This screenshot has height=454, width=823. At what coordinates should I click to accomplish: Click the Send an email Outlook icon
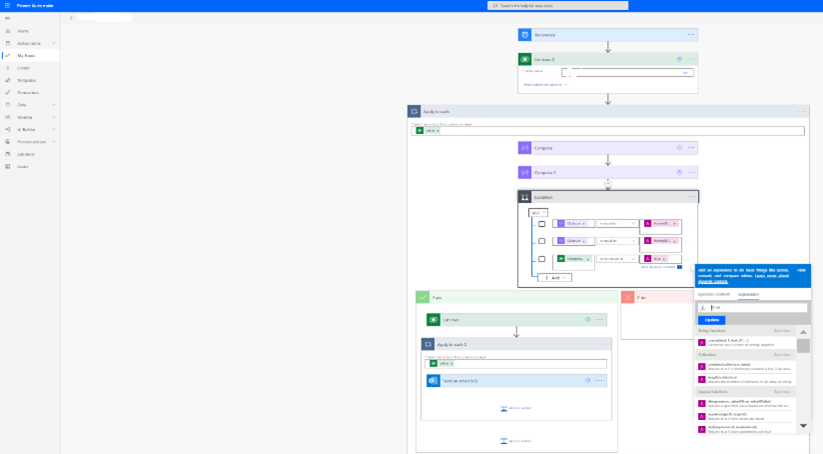[x=433, y=381]
